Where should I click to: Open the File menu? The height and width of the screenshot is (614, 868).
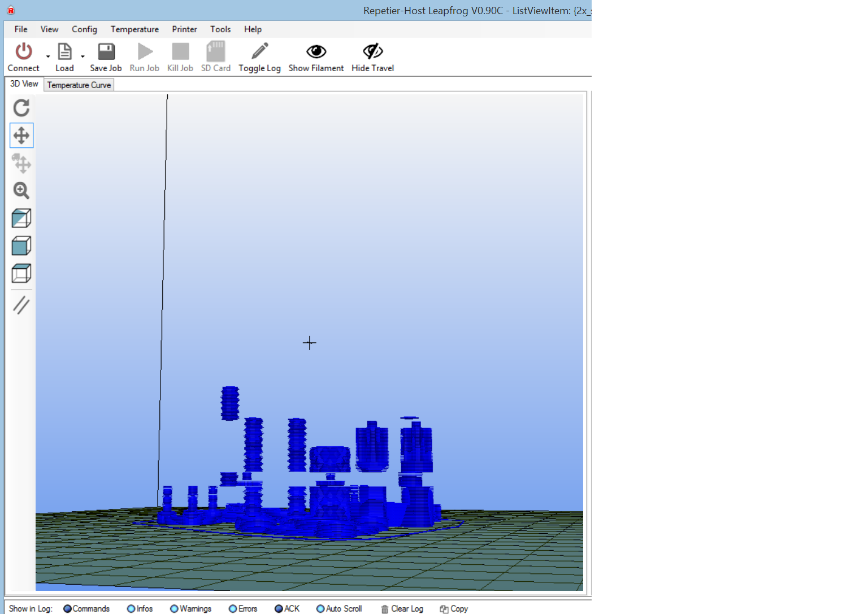[21, 29]
